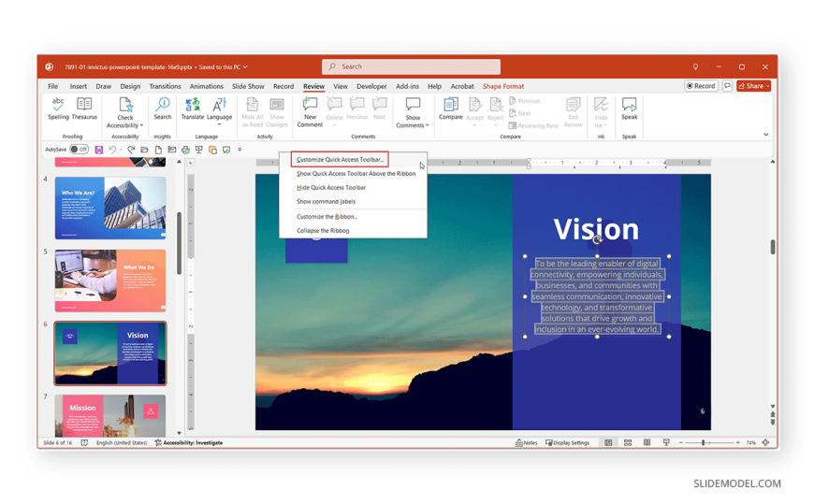This screenshot has width=814, height=504.
Task: Click the Redo arrow icon
Action: coord(131,150)
